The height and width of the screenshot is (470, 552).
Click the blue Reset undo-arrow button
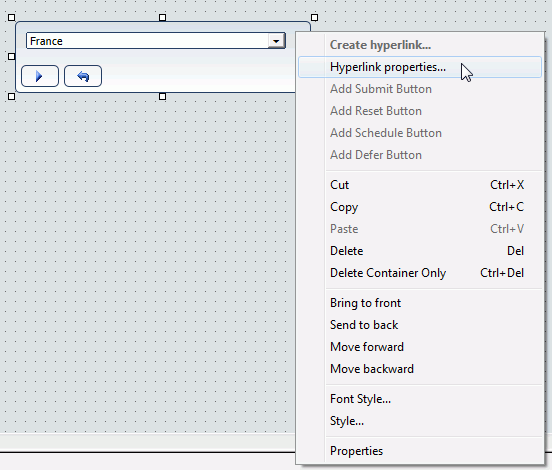pos(83,76)
